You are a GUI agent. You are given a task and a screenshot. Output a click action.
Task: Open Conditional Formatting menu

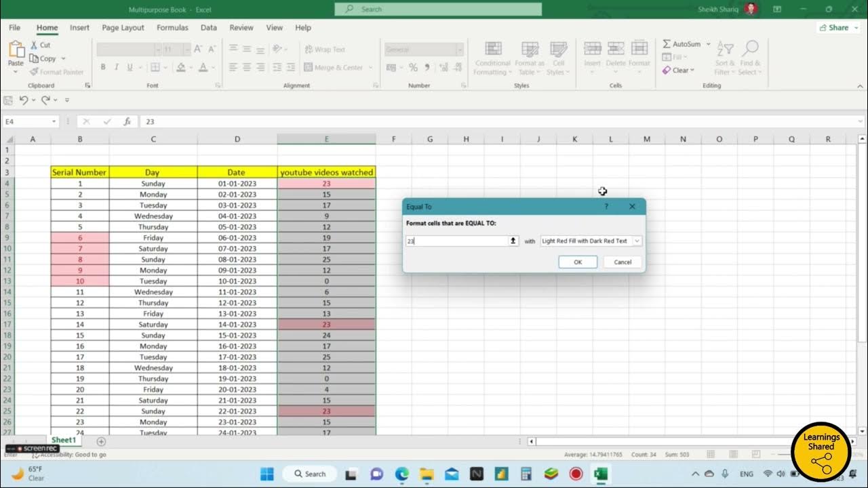pyautogui.click(x=493, y=58)
